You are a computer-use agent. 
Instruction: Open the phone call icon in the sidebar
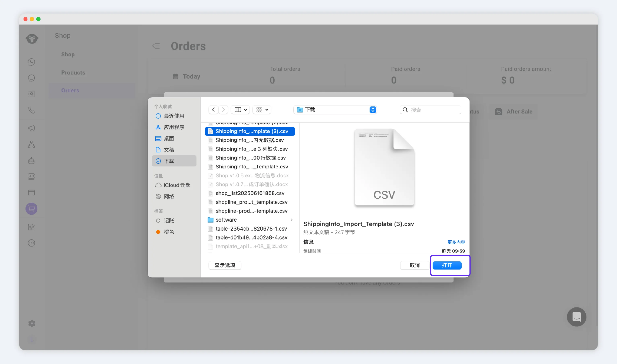[x=31, y=110]
